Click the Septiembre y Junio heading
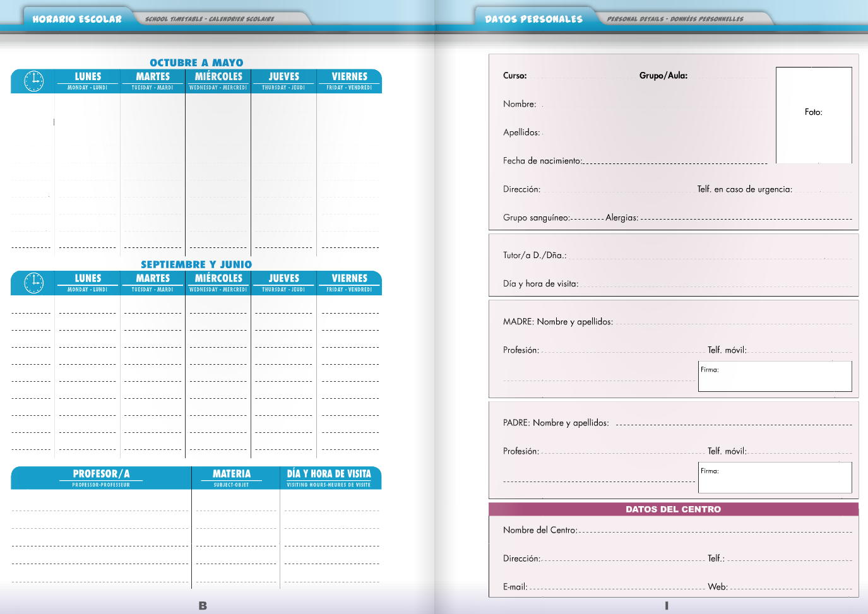This screenshot has width=868, height=614. [196, 264]
